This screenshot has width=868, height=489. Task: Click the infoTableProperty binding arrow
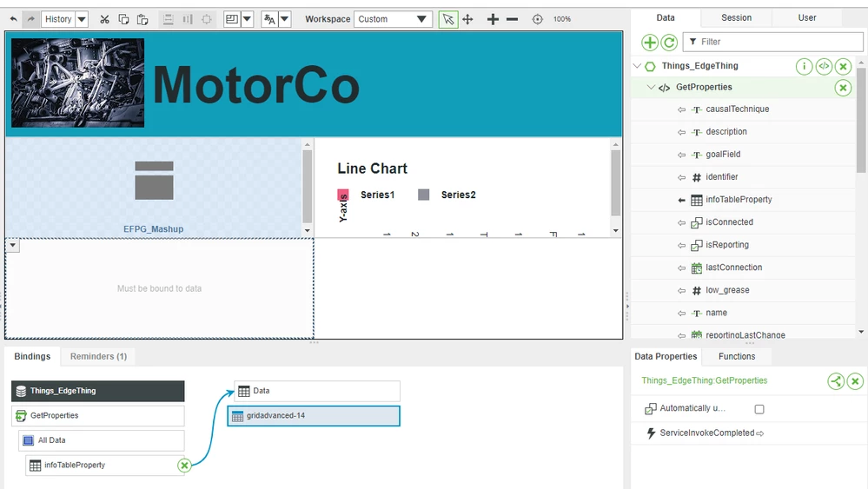point(681,201)
